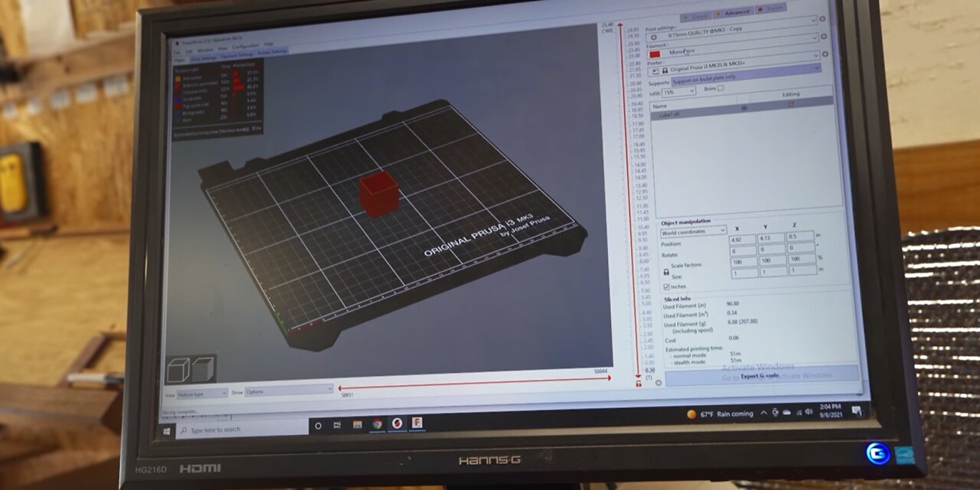Switch to sliced layers preview icon

pyautogui.click(x=201, y=370)
